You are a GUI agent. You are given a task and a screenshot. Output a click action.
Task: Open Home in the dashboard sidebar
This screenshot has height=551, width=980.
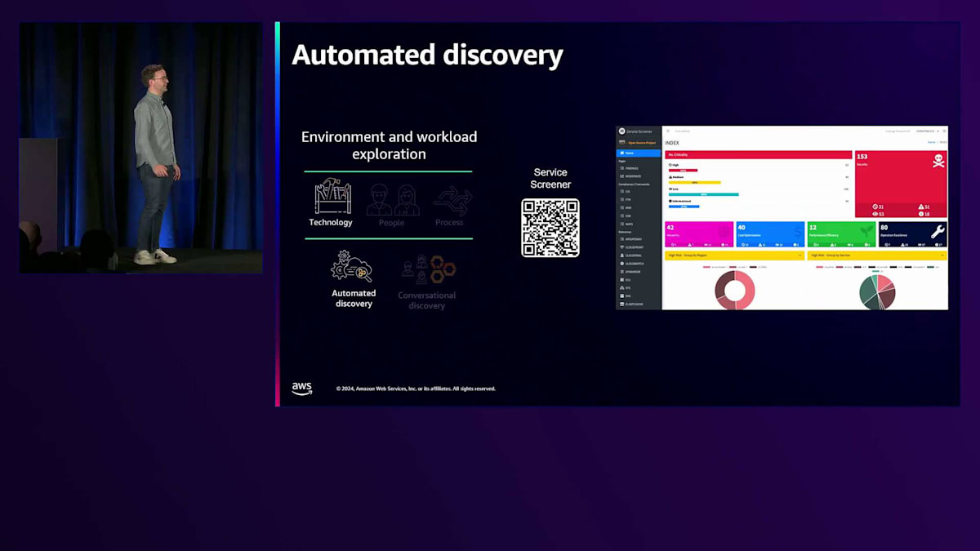click(x=639, y=153)
